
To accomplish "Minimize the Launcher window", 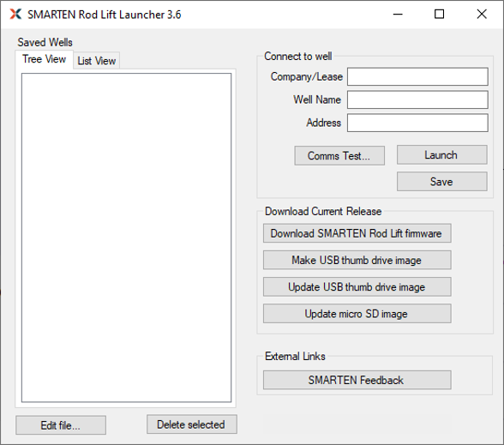I will (398, 14).
